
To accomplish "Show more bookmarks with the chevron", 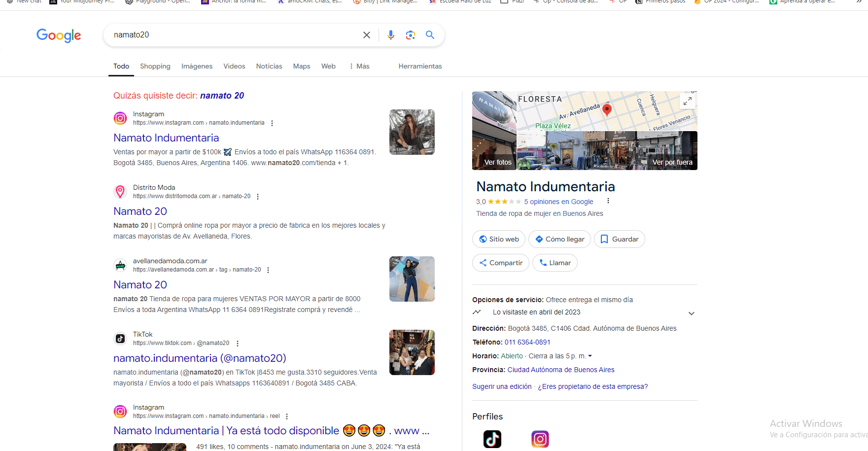I will (x=859, y=1).
